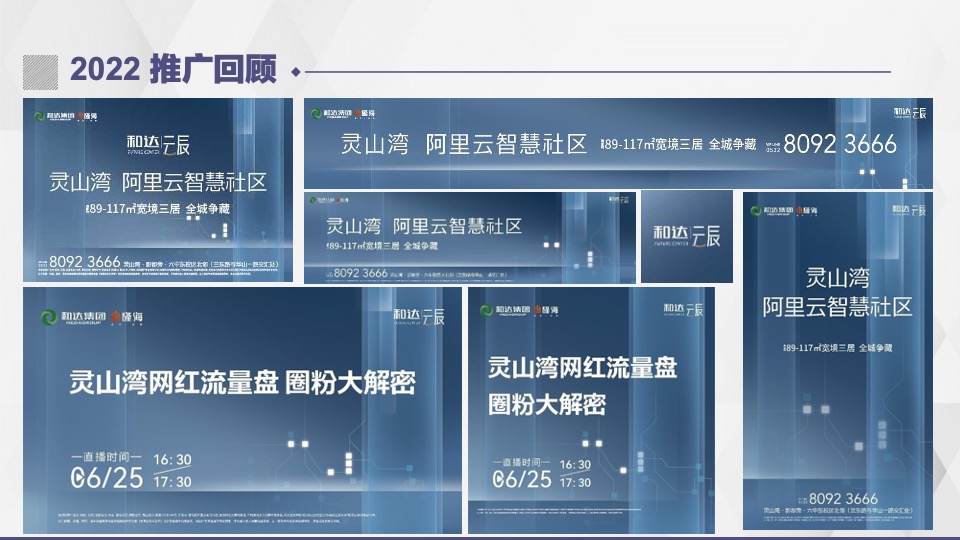The image size is (960, 540).
Task: Click 隆海 red logo in large livestream banner
Action: (127, 317)
